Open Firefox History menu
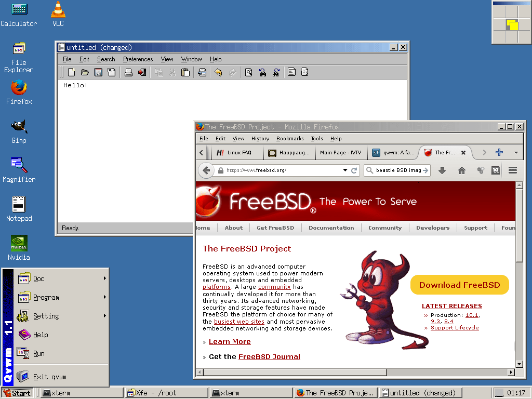The width and height of the screenshot is (532, 399). point(260,138)
